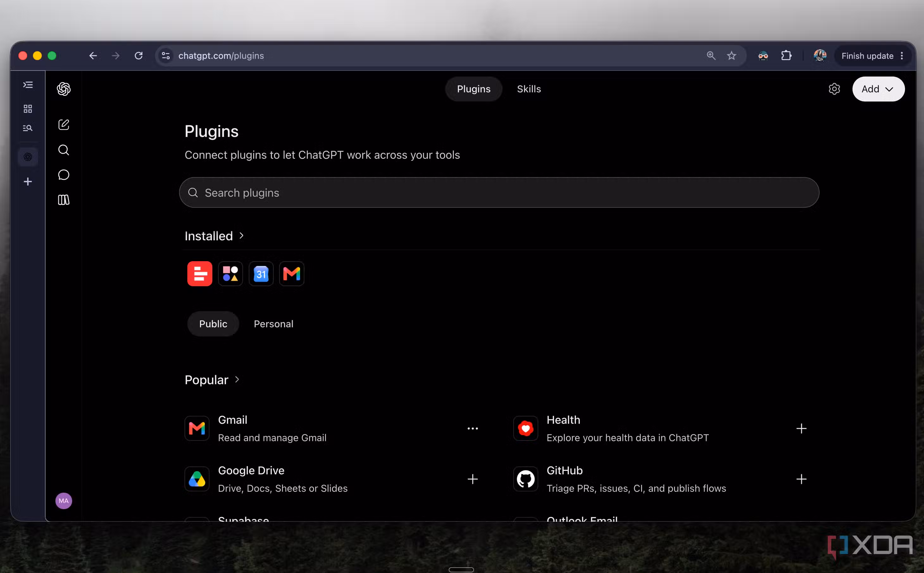Add the Health plugin with plus icon
The image size is (924, 573).
801,428
